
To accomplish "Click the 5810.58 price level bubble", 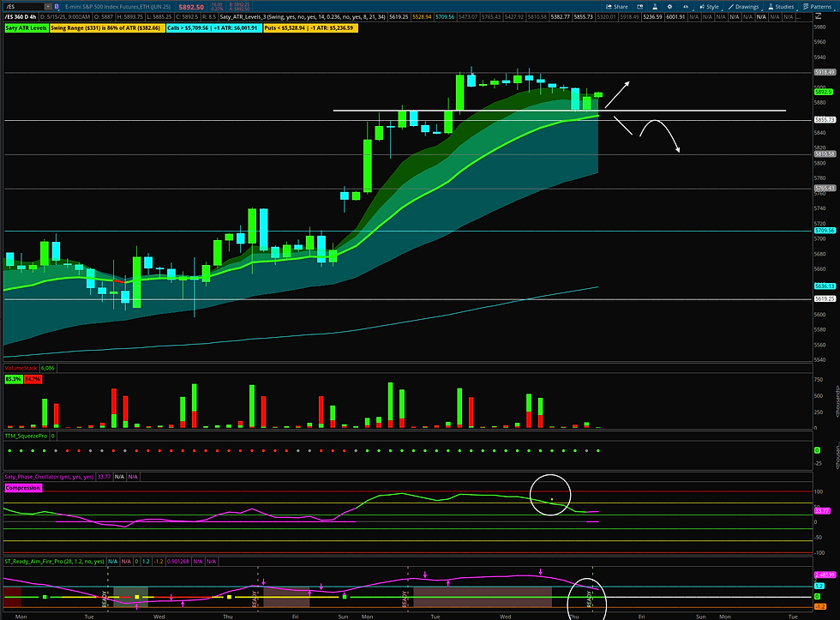I will coord(825,153).
